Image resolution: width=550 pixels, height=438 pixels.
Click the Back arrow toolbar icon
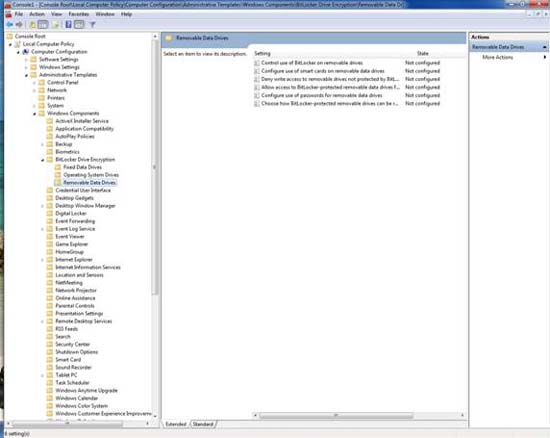[x=10, y=25]
